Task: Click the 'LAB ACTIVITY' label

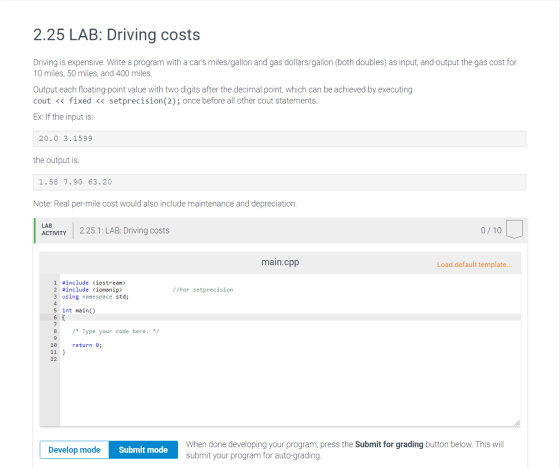Action: (54, 229)
